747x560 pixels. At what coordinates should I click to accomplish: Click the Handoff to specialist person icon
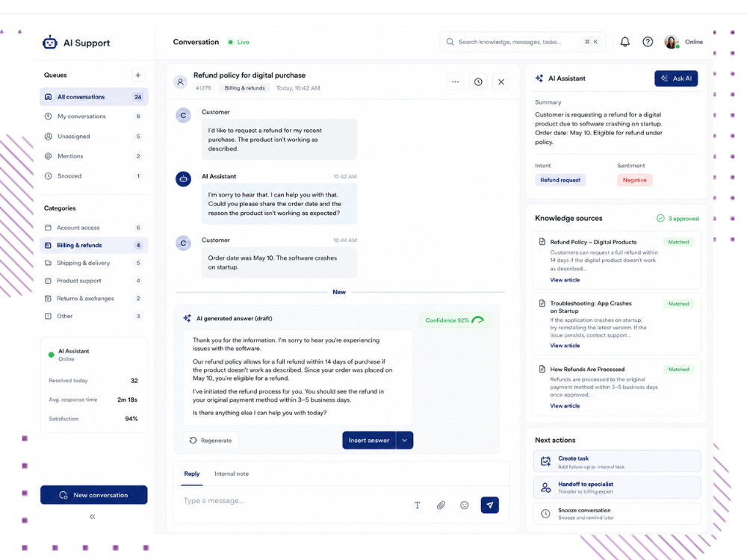546,487
